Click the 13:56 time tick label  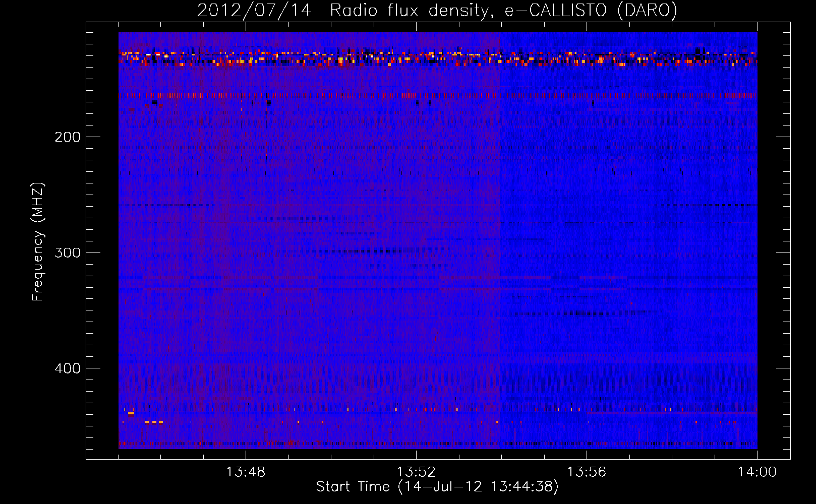[587, 472]
